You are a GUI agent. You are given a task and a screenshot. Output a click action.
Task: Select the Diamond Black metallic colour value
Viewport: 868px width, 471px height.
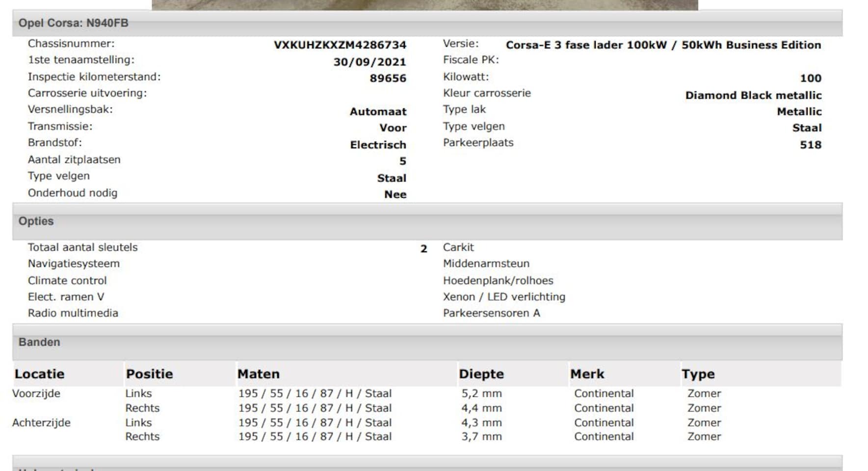(x=753, y=95)
